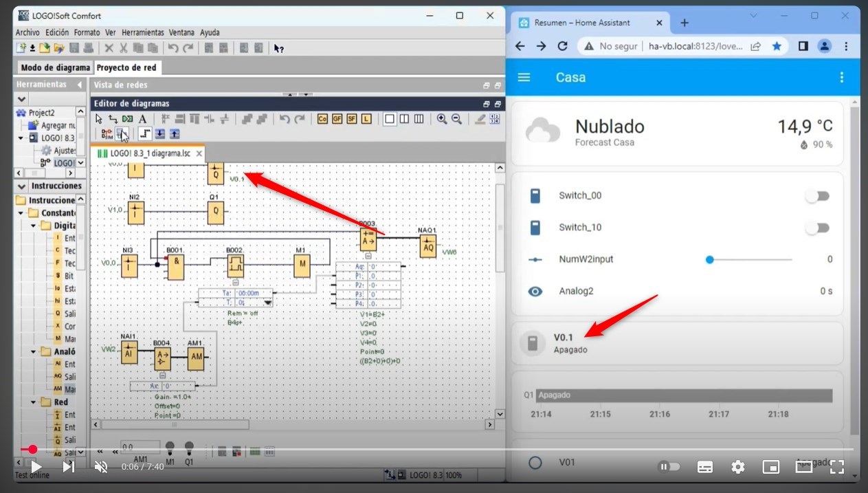Click the Nublado weather forecast card
The height and width of the screenshot is (493, 868).
678,133
